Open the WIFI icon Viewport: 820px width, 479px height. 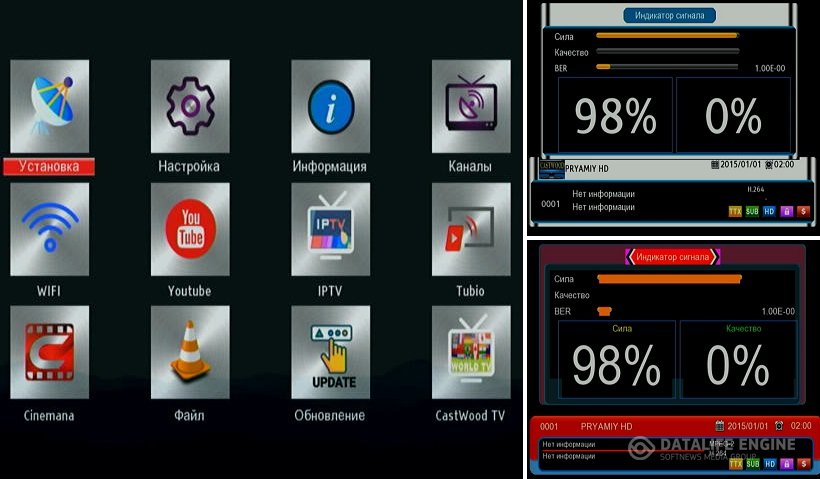pos(50,229)
